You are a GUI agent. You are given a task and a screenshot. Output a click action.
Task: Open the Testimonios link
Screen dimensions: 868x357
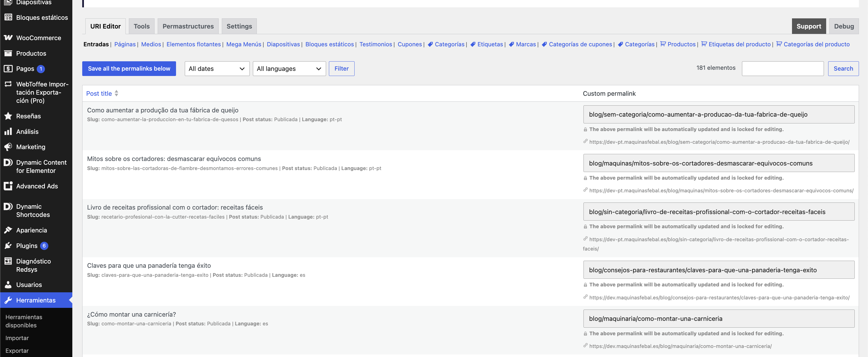pyautogui.click(x=376, y=44)
